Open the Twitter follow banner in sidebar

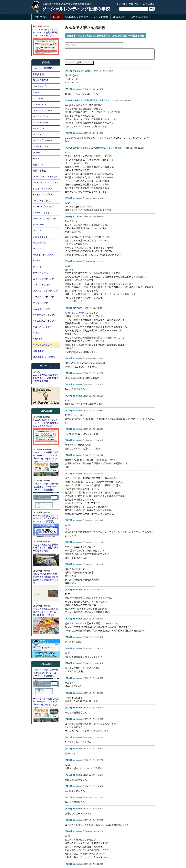pyautogui.click(x=46, y=648)
